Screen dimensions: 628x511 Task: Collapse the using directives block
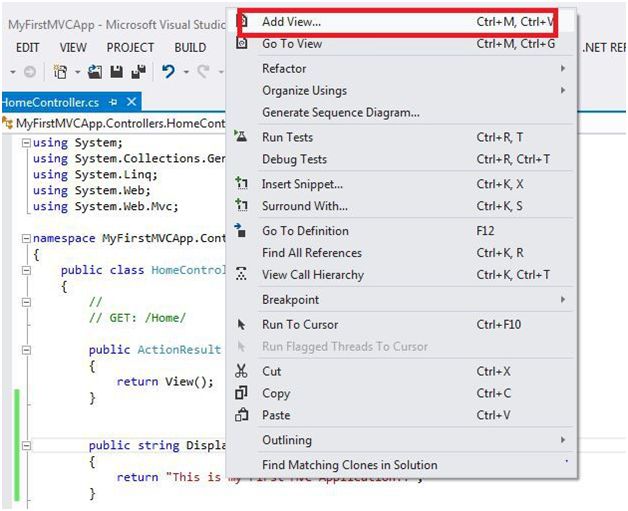(x=26, y=143)
